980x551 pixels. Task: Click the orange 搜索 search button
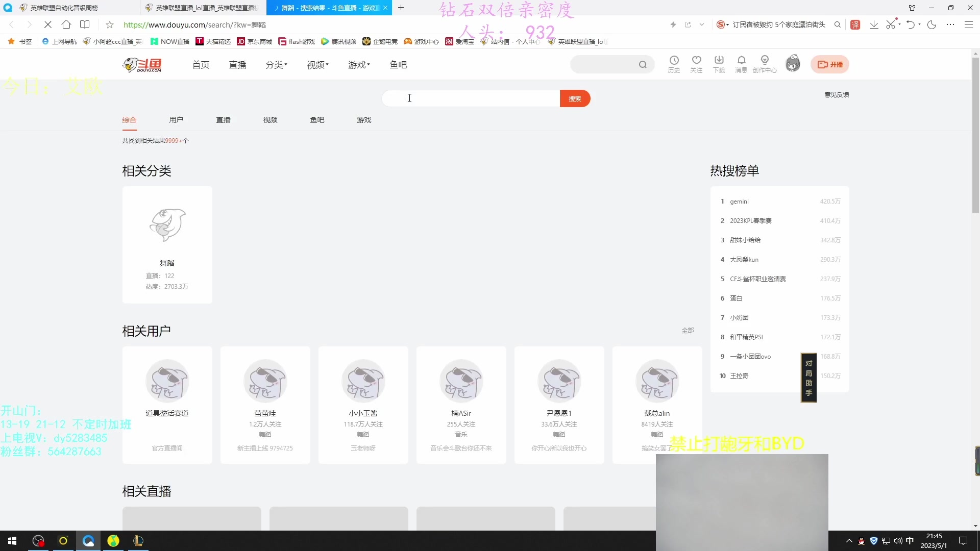(575, 98)
